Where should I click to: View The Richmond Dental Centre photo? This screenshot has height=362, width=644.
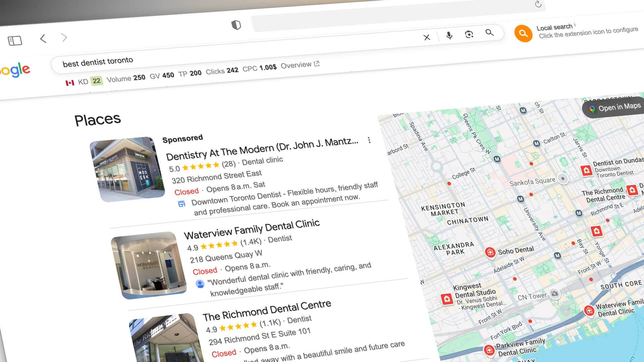(166, 339)
